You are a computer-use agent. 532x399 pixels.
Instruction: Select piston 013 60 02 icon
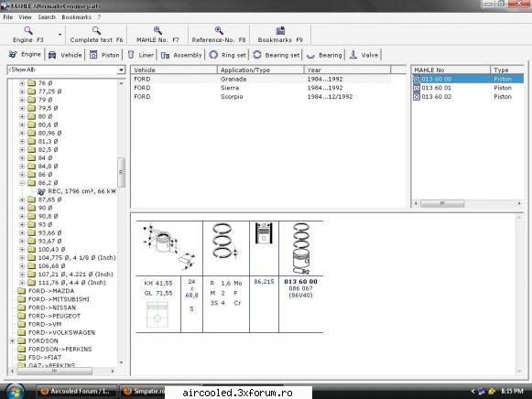417,97
